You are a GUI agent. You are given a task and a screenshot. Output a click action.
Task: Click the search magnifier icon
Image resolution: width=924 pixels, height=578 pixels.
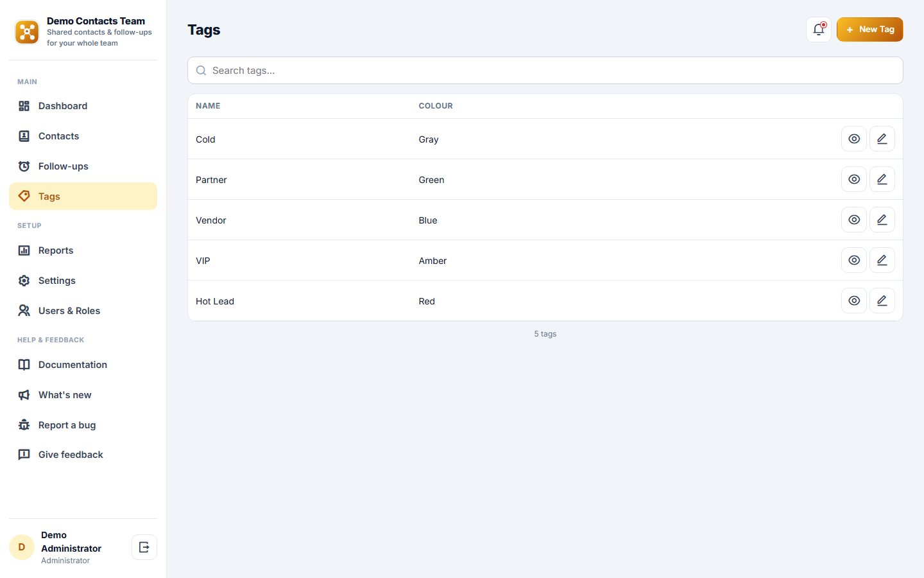[201, 71]
